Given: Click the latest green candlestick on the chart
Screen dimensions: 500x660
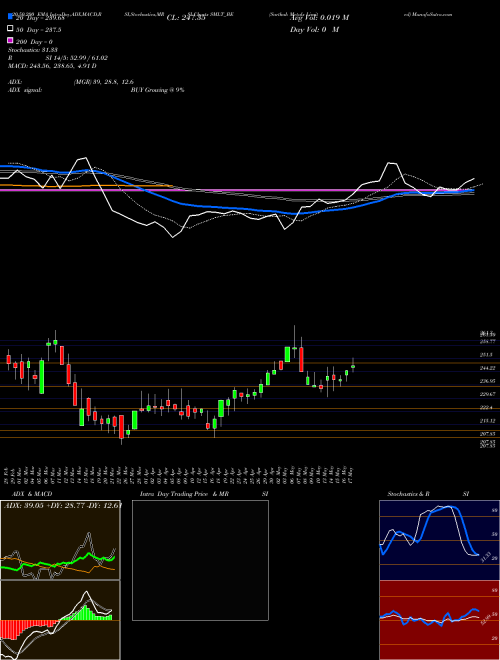Looking at the screenshot, I should click(x=353, y=366).
